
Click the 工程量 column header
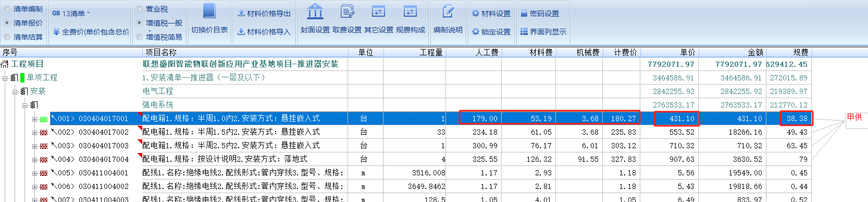(x=415, y=52)
